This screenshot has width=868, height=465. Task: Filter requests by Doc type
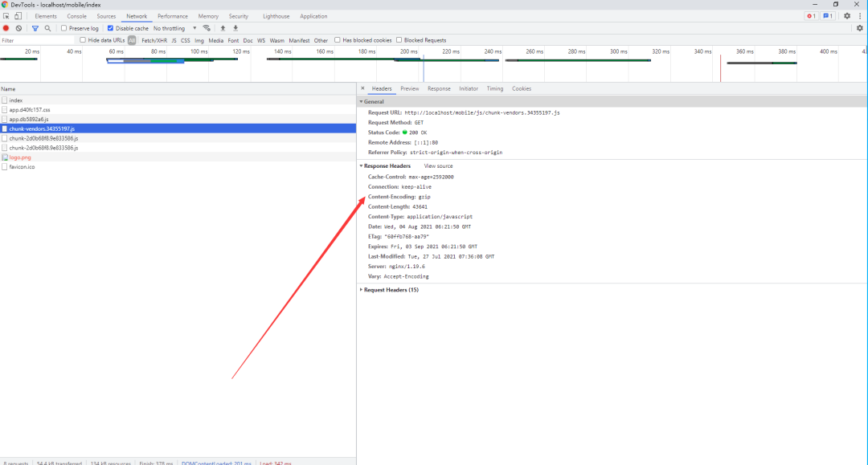248,40
